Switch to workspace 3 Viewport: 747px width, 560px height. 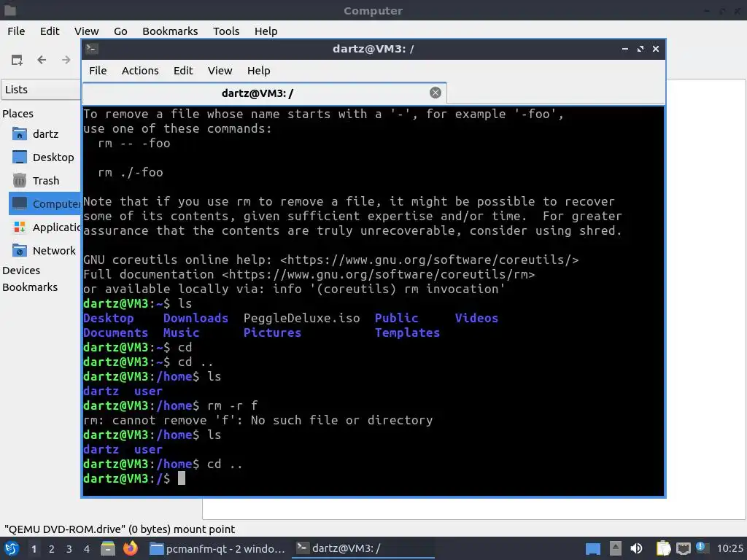69,549
